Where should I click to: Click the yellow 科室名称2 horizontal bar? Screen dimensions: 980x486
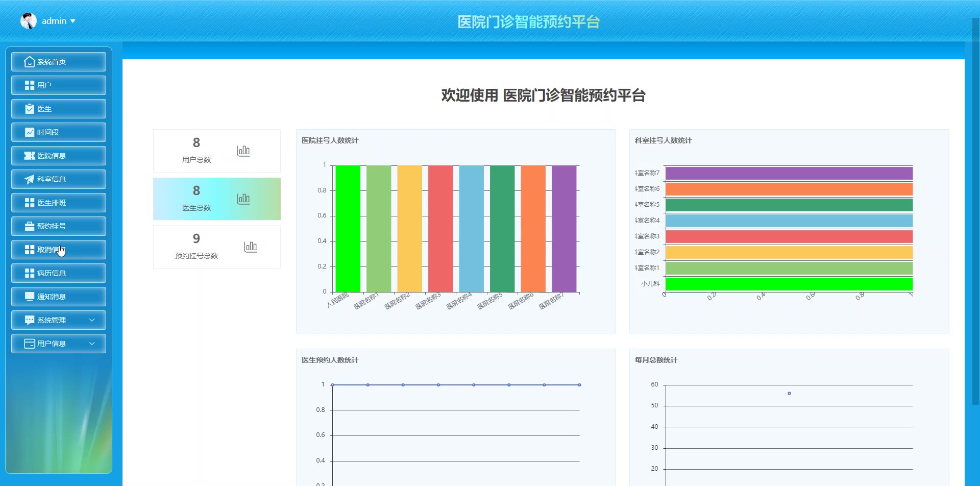coord(789,252)
